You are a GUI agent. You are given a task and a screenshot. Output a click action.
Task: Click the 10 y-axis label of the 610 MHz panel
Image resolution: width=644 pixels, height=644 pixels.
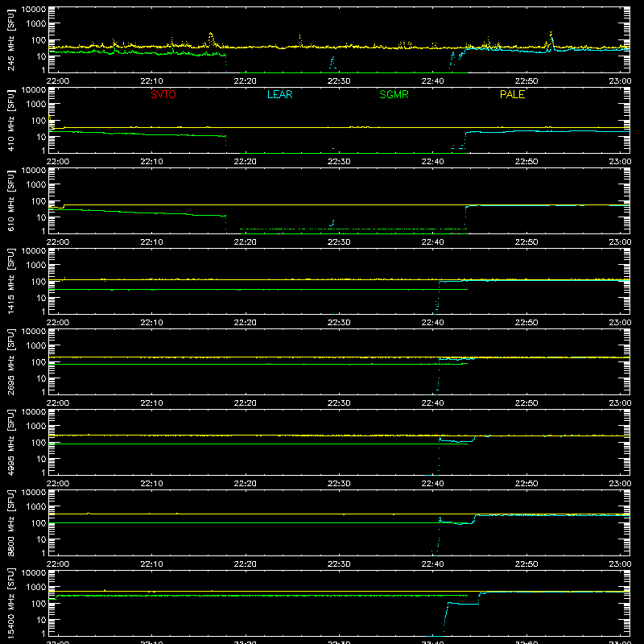tap(41, 217)
